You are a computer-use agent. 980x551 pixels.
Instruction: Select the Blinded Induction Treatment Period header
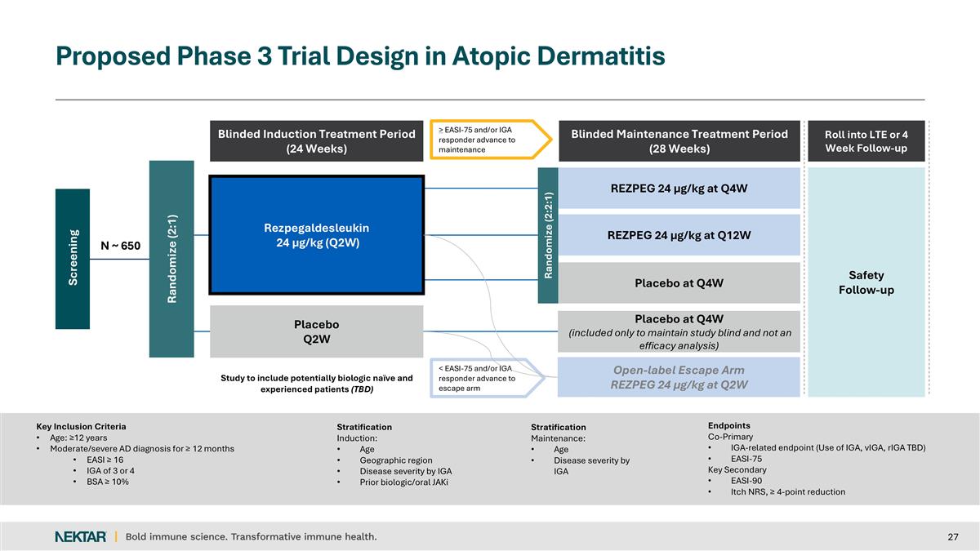click(317, 141)
